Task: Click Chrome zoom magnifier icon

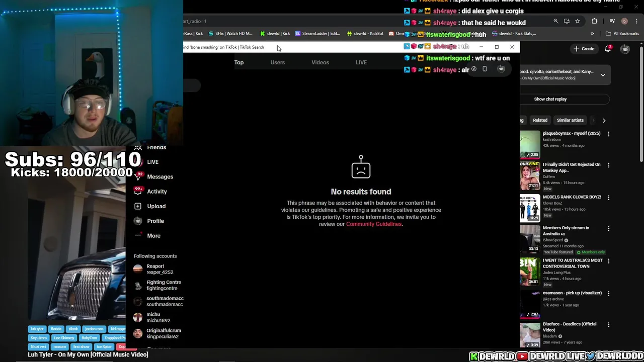Action: coord(556,21)
